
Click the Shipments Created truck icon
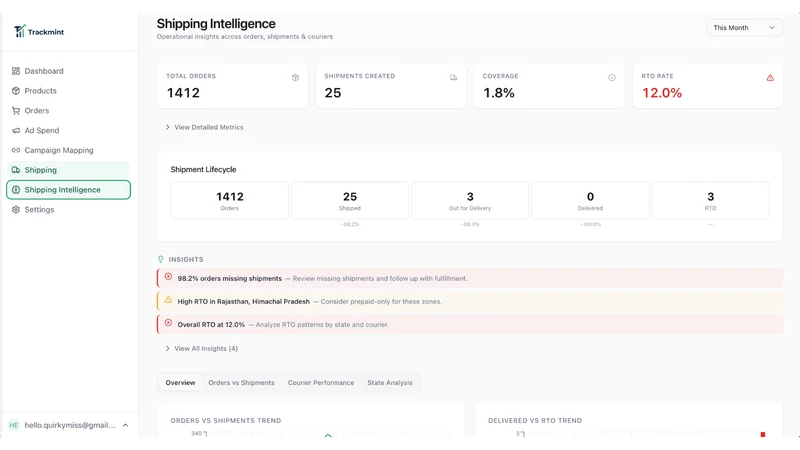(x=454, y=78)
